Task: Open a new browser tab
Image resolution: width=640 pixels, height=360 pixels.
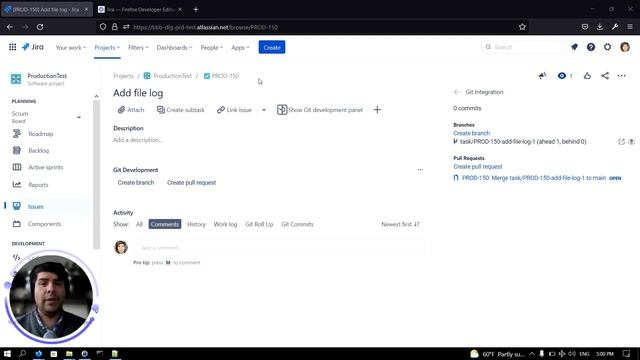Action: point(196,9)
